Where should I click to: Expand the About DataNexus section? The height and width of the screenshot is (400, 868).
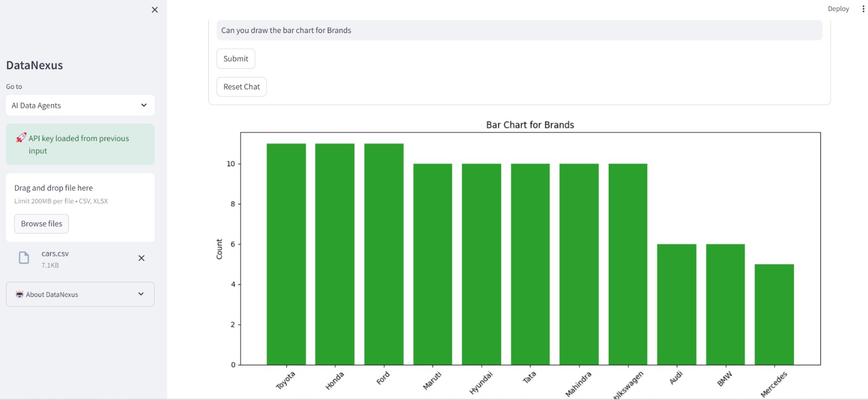[80, 294]
